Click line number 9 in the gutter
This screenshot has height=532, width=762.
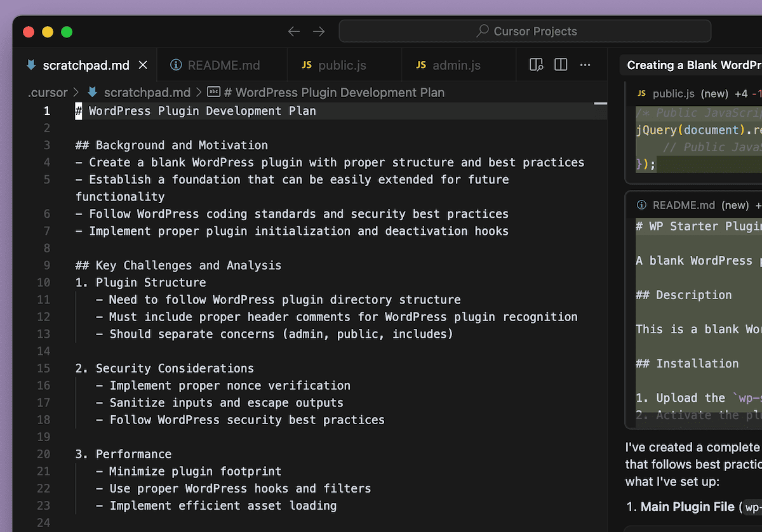(x=46, y=265)
